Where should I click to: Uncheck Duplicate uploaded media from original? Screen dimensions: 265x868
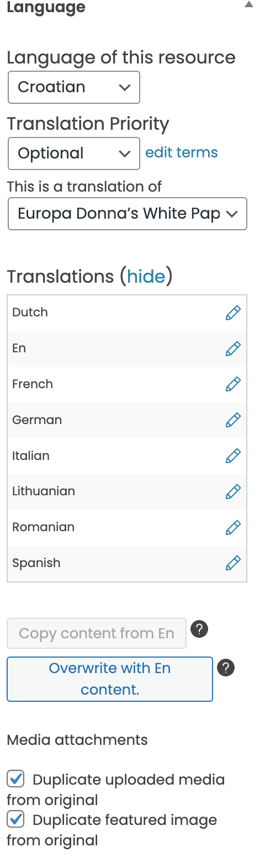tap(15, 779)
